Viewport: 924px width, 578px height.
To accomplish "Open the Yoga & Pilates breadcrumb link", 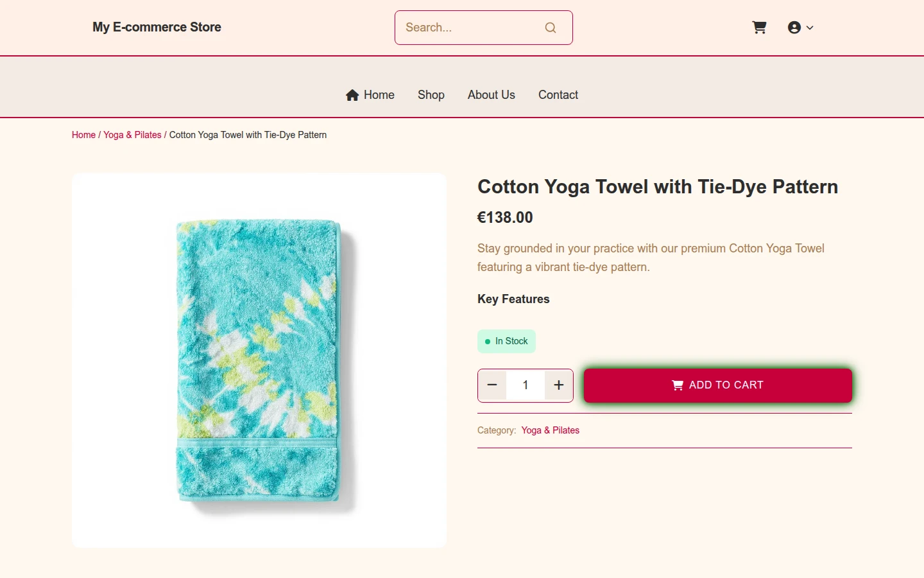I will 132,135.
